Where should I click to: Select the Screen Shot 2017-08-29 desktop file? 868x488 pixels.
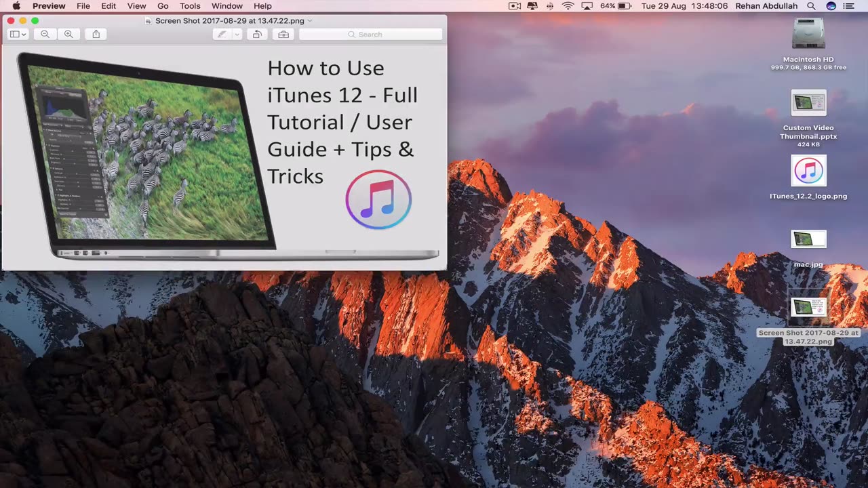pyautogui.click(x=808, y=307)
